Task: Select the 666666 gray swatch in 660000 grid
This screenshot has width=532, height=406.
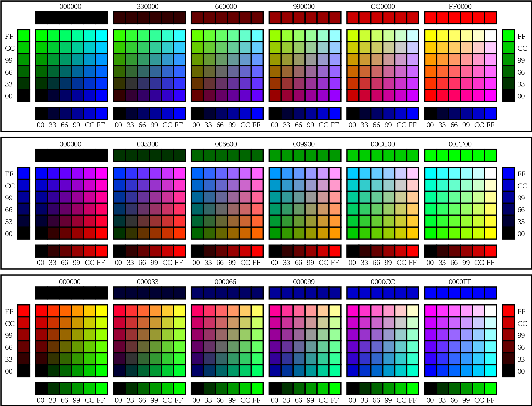Action: [221, 72]
